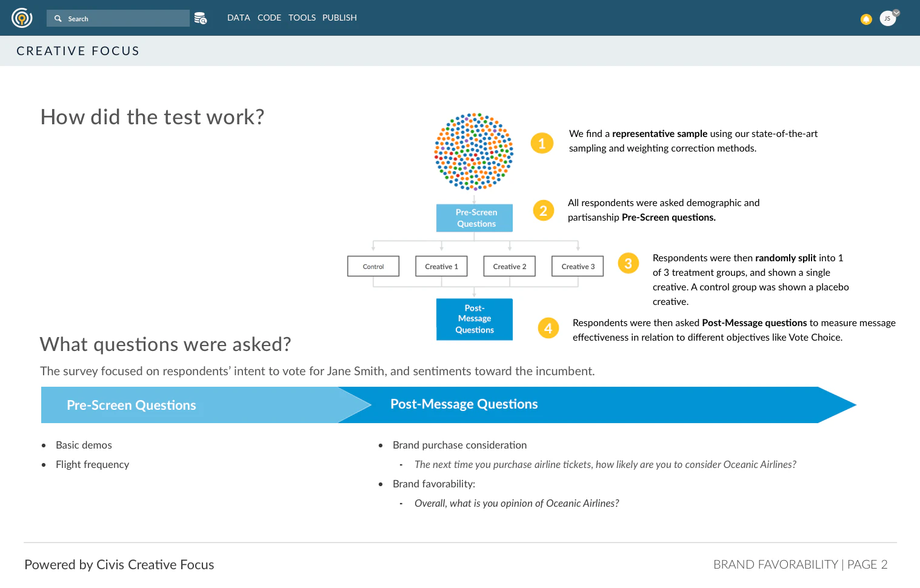
Task: Open the DATA menu
Action: [x=239, y=18]
